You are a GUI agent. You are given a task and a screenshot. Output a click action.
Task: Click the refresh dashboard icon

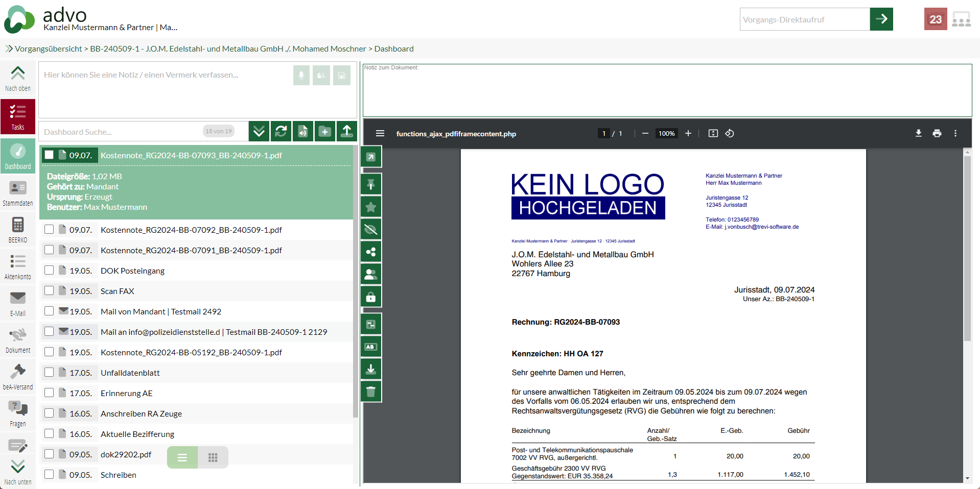pyautogui.click(x=281, y=131)
